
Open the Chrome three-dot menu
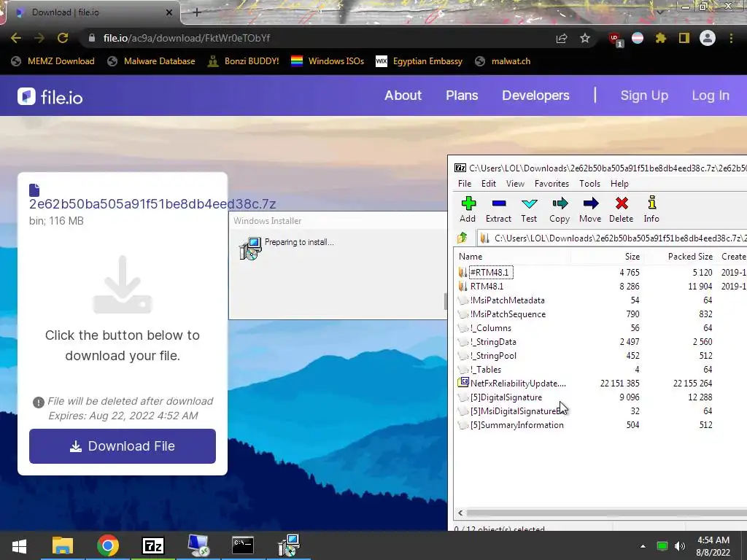click(x=731, y=38)
